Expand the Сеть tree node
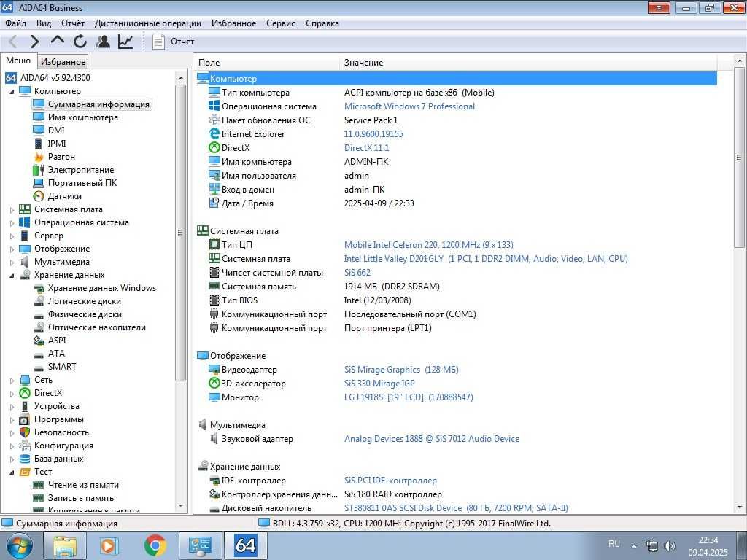 (x=12, y=381)
